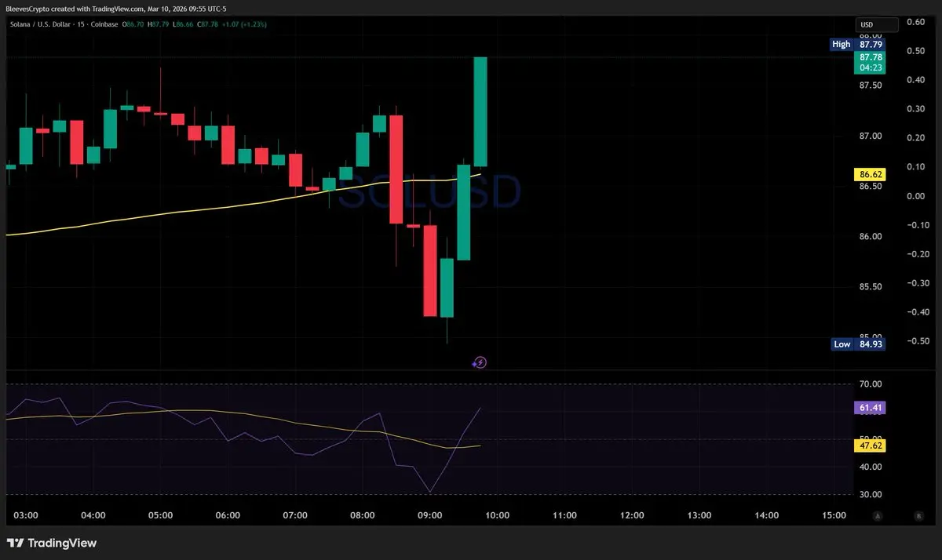Click the purple RSI 61.41 value label

pos(871,408)
